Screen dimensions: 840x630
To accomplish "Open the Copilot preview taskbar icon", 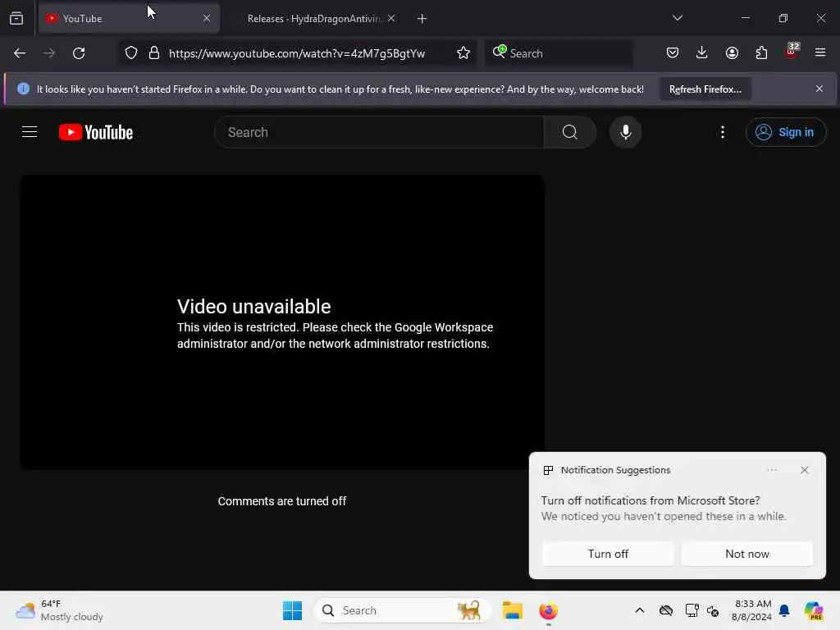I will [x=814, y=610].
